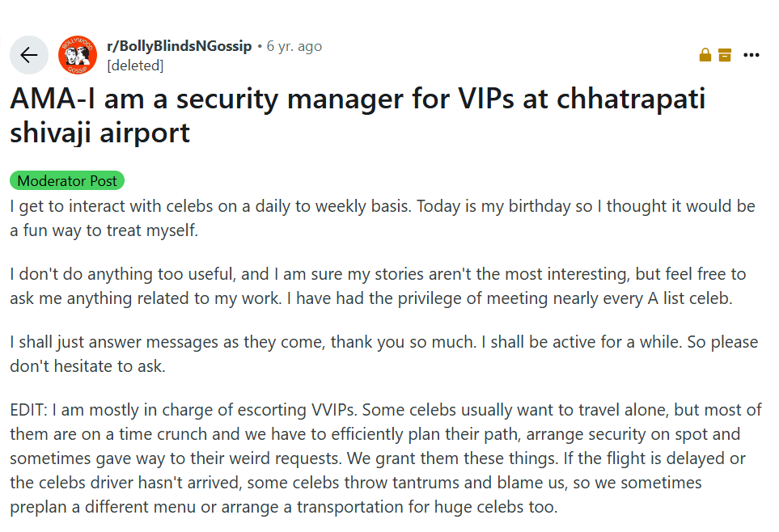Click the deleted user profile link
779x532 pixels.
pyautogui.click(x=135, y=65)
